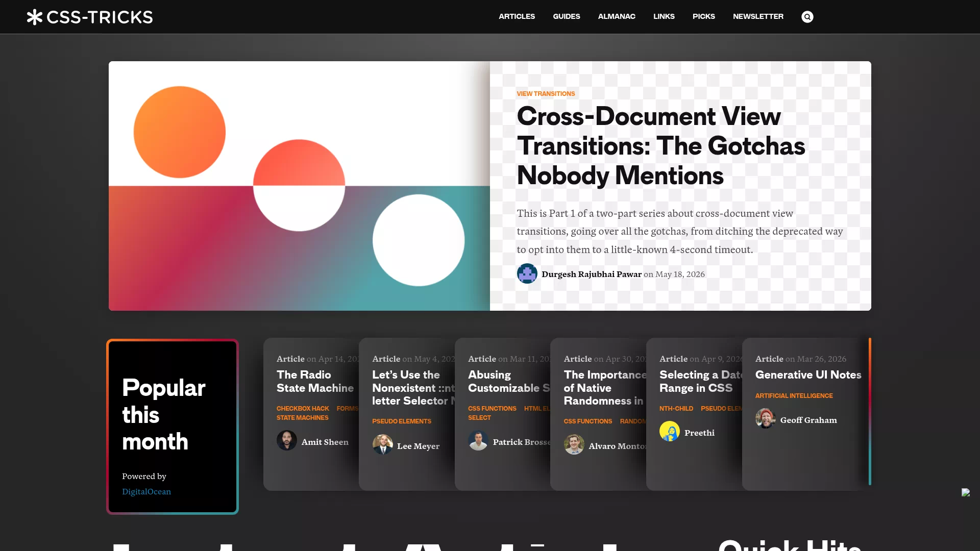The image size is (980, 551).
Task: Click the broken image icon at bottom right
Action: [x=966, y=492]
